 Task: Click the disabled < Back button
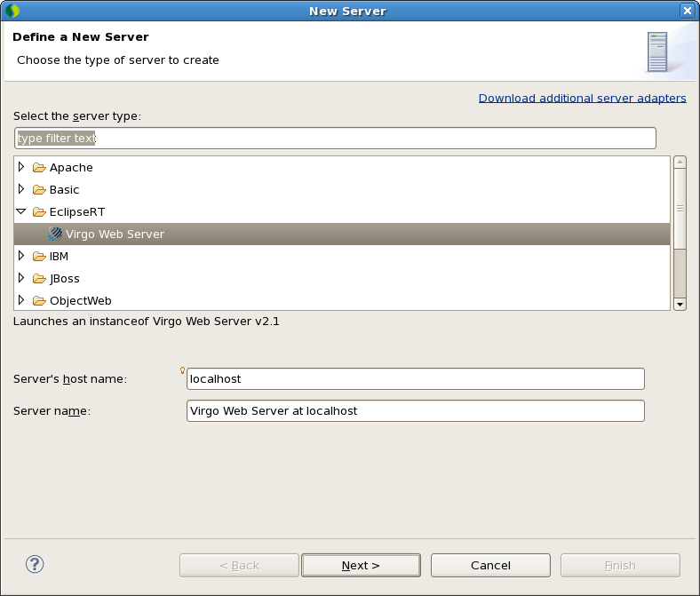(239, 565)
